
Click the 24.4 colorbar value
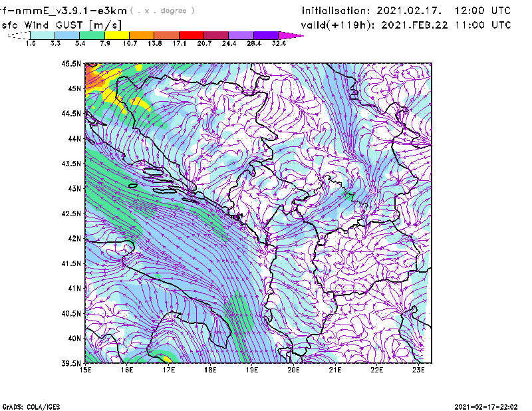click(x=229, y=43)
